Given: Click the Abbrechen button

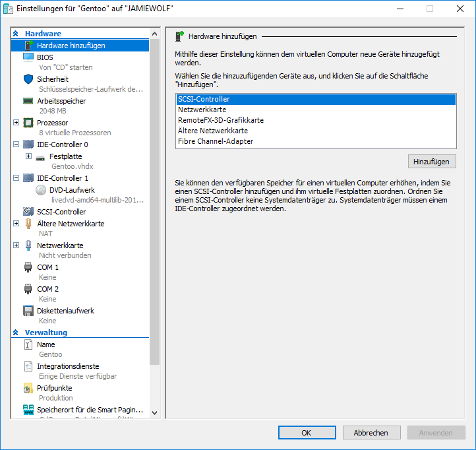Looking at the screenshot, I should 371,433.
